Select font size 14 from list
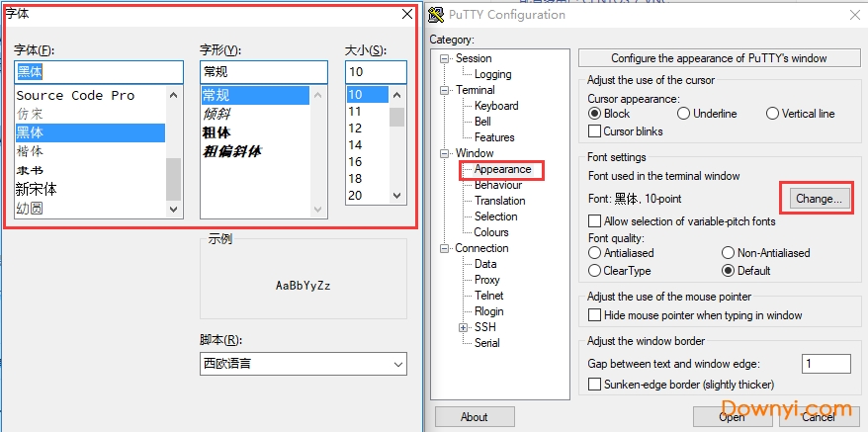868x432 pixels. (355, 144)
